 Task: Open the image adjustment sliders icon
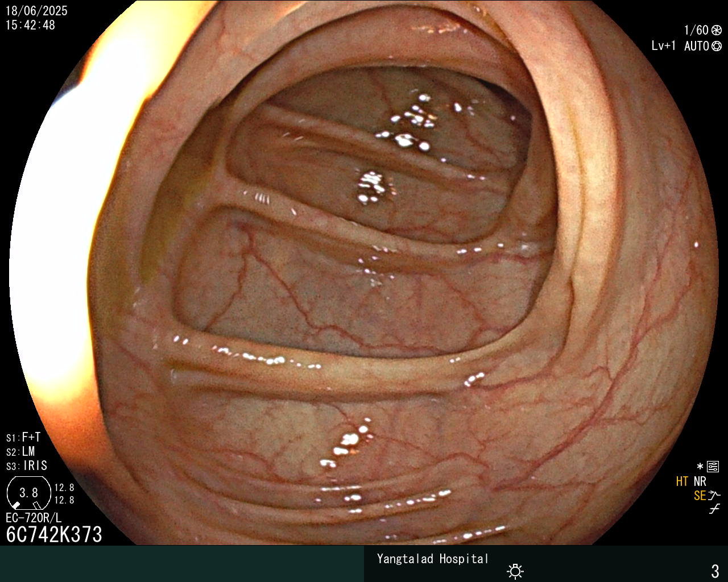713,467
